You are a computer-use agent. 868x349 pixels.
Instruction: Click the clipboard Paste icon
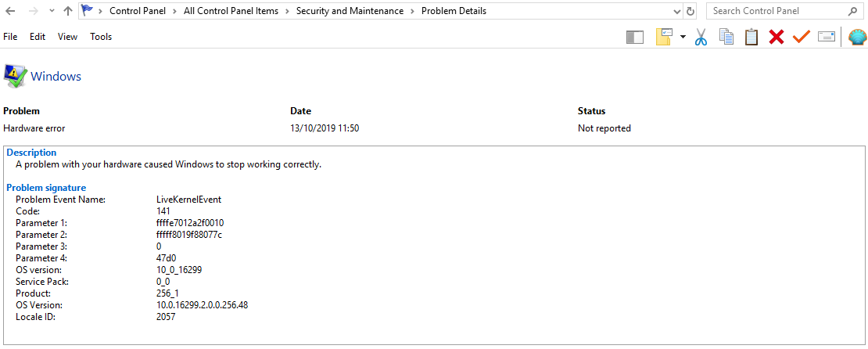point(751,37)
